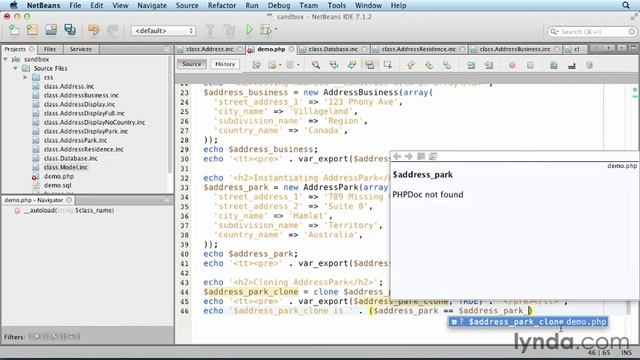Image resolution: width=640 pixels, height=360 pixels.
Task: Open the Refactor menu
Action: [x=222, y=5]
